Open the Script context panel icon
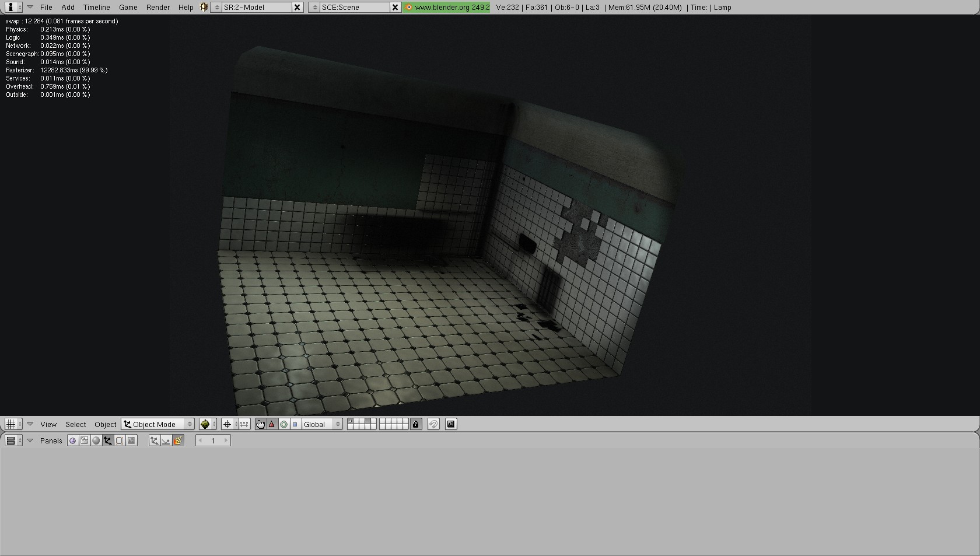 pos(85,440)
